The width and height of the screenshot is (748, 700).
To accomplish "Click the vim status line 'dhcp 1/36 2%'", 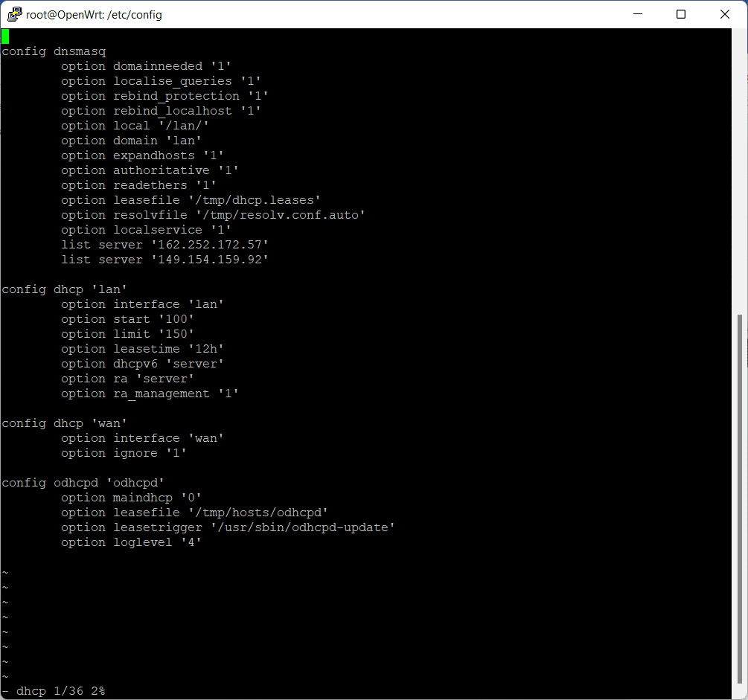I will click(60, 691).
